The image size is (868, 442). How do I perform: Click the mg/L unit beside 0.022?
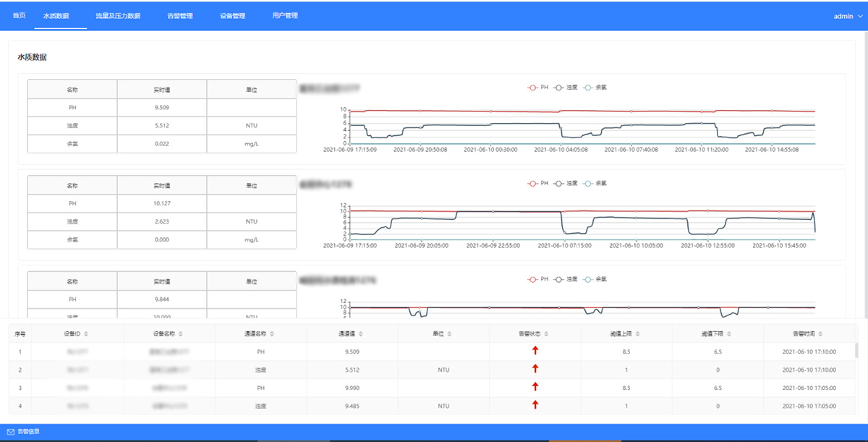[x=251, y=143]
